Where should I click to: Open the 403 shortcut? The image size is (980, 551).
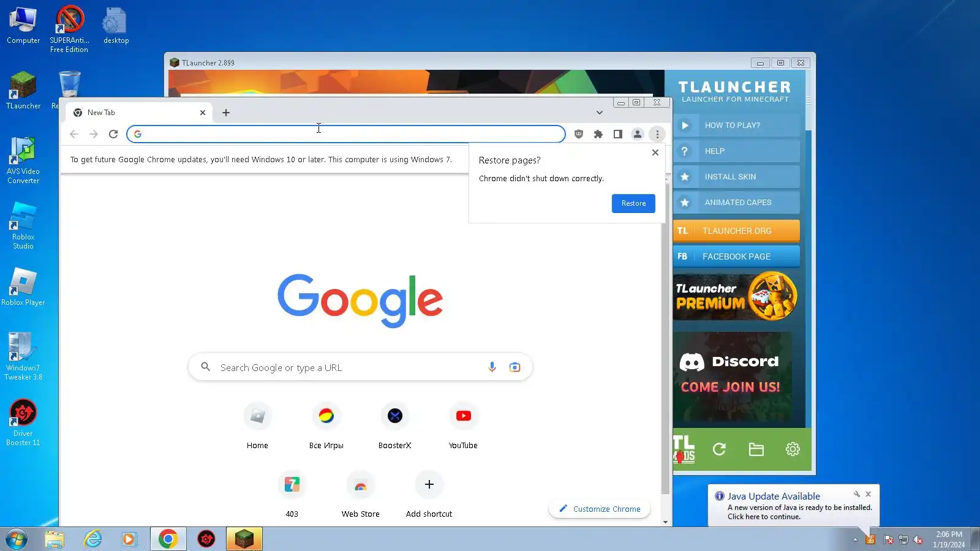click(292, 495)
